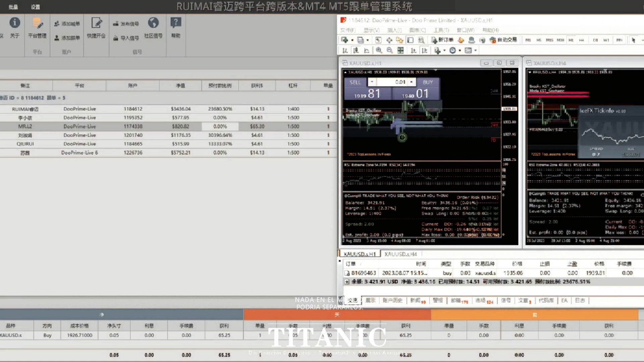Expand the new chart dropdown arrow
The width and height of the screenshot is (644, 362).
pos(352,40)
